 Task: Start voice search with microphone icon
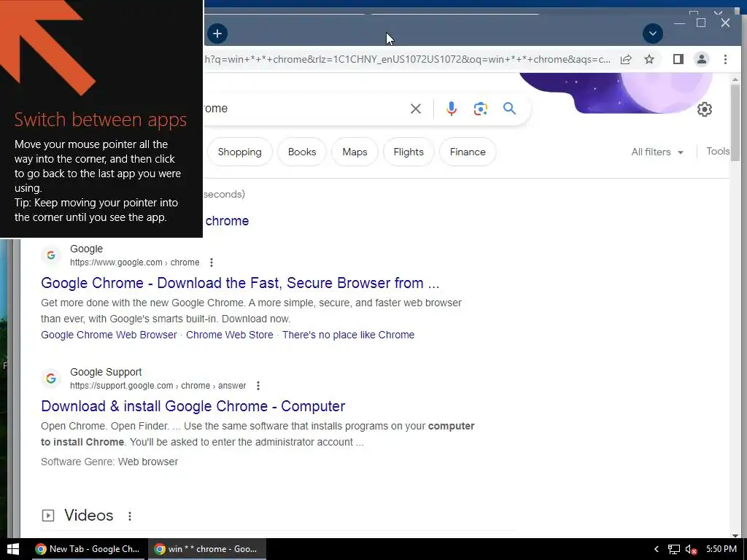coord(451,109)
